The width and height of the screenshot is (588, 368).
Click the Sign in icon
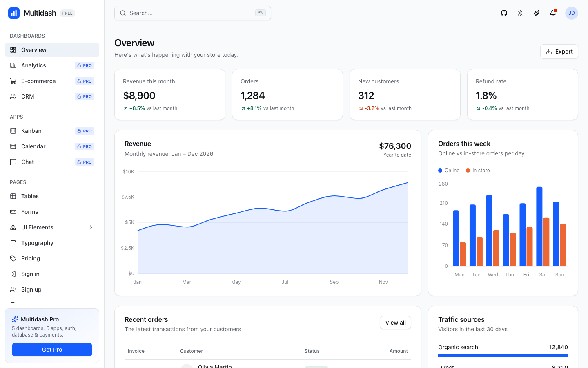tap(13, 274)
